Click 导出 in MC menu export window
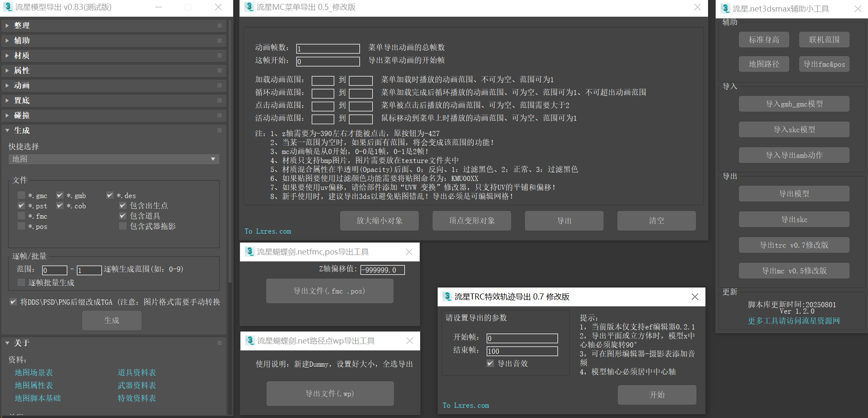Viewport: 868px width, 418px height. pos(564,221)
